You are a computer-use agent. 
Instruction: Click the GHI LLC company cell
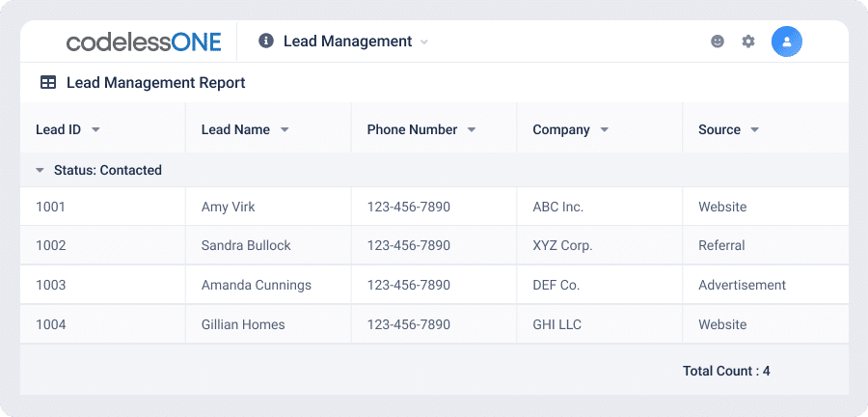coord(600,324)
